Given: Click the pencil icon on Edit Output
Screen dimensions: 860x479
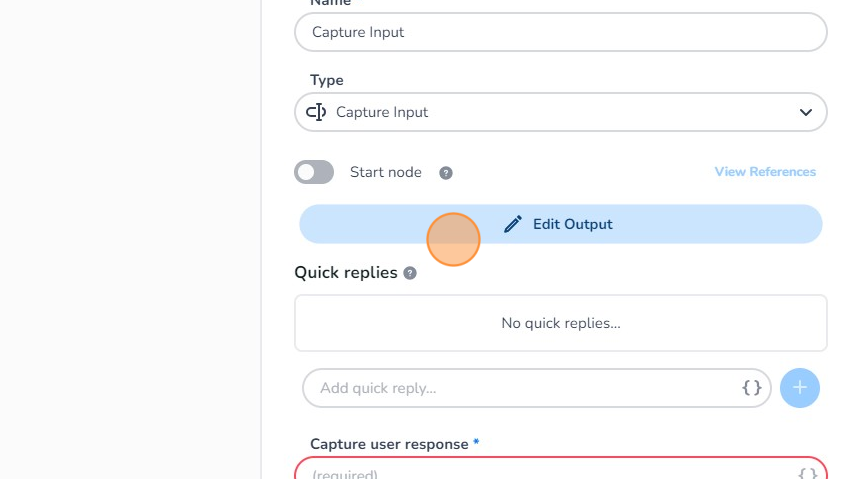Looking at the screenshot, I should (513, 224).
